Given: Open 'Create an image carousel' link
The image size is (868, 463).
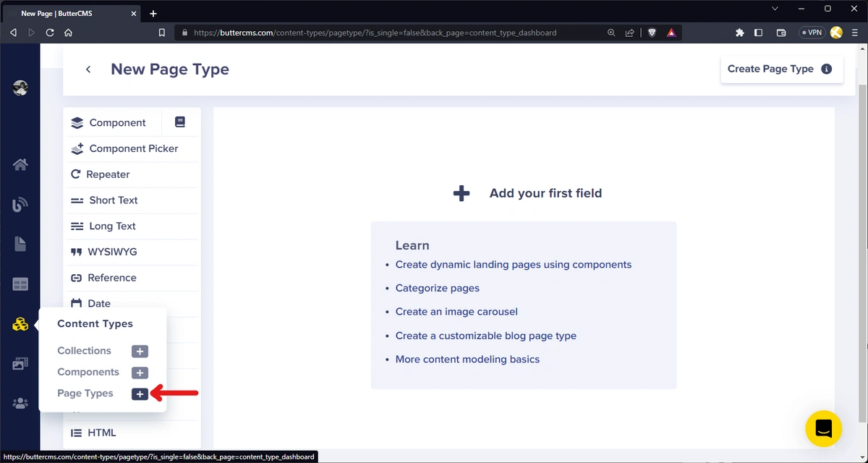Looking at the screenshot, I should pos(456,312).
